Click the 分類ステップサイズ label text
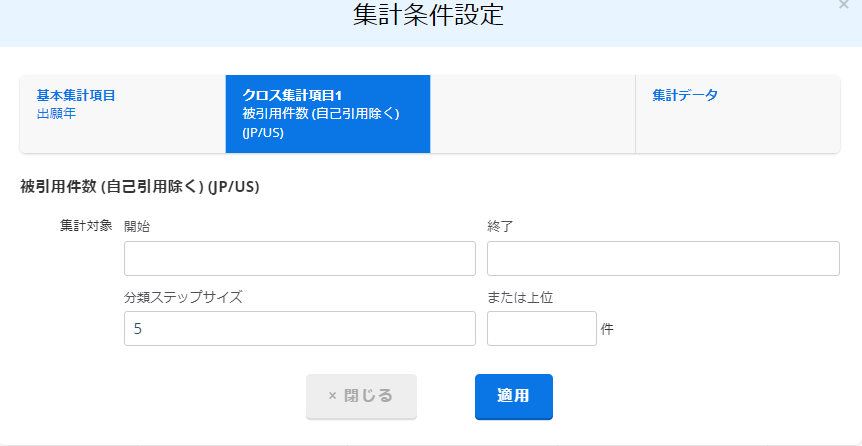 (x=183, y=297)
